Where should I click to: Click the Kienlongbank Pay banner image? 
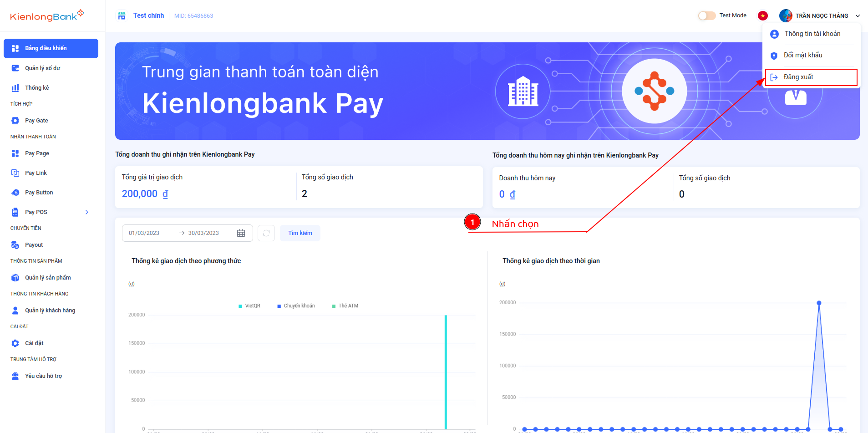(487, 91)
